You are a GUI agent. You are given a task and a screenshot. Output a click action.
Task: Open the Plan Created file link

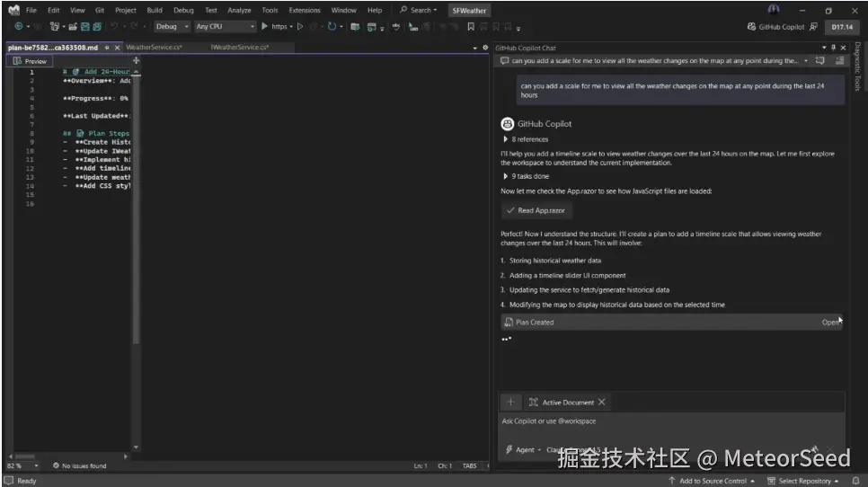tap(829, 323)
